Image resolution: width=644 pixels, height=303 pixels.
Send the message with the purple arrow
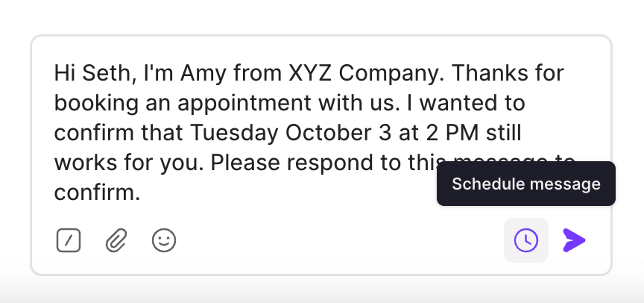tap(574, 240)
